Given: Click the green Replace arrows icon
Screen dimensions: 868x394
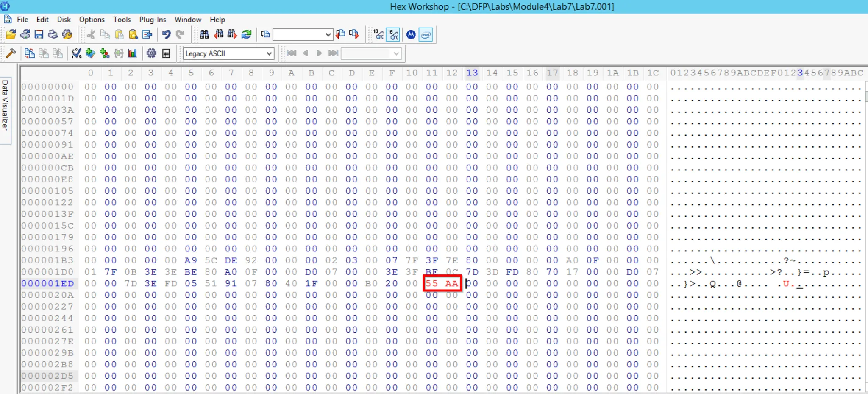Looking at the screenshot, I should point(246,34).
